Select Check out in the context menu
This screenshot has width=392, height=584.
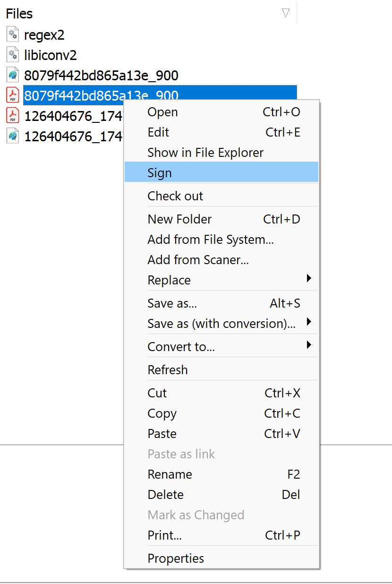point(175,196)
